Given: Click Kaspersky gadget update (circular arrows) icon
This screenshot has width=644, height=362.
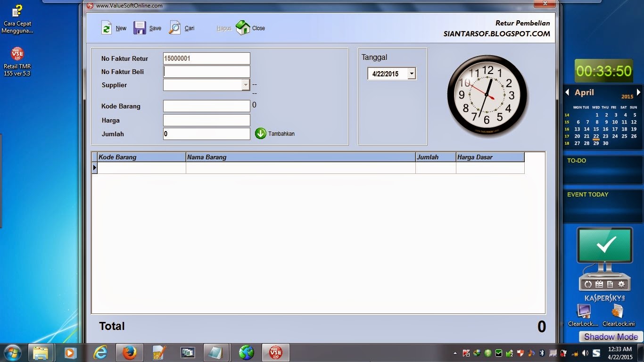Looking at the screenshot, I should click(x=588, y=284).
